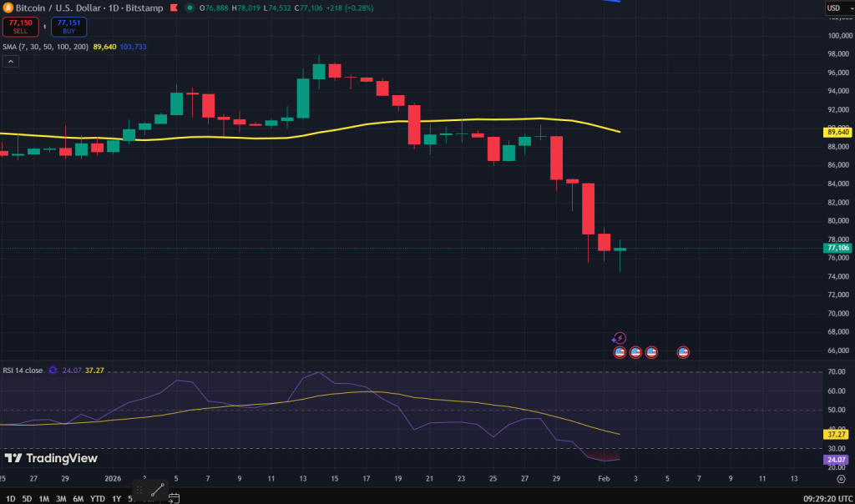Click the 77,150 SELL button
Screen dimensions: 855x504
point(20,27)
